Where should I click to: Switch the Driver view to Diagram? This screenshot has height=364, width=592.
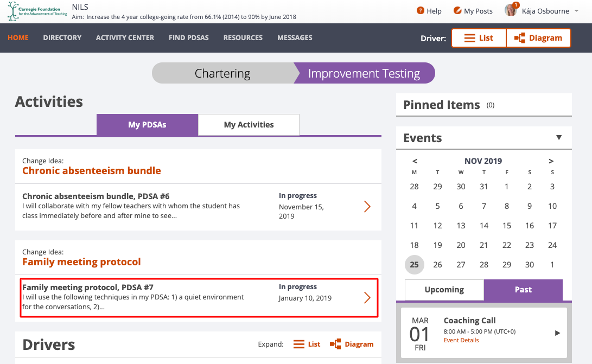538,38
